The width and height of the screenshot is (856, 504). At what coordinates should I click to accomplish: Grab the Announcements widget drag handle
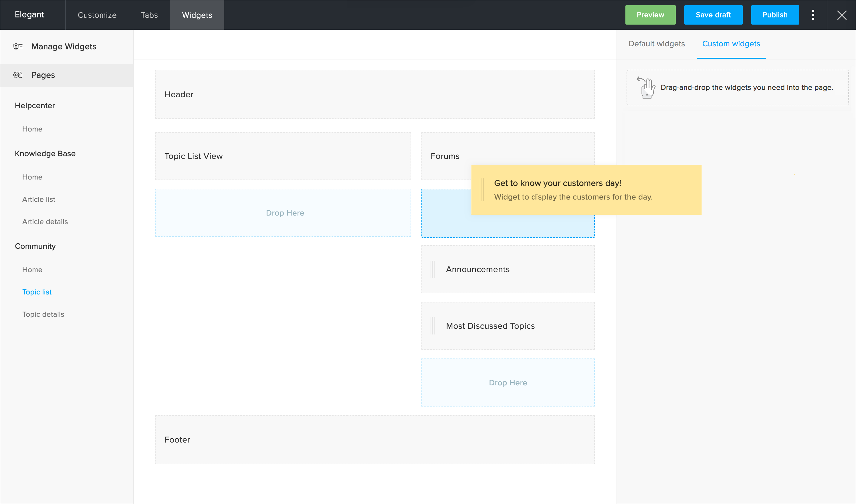pos(433,269)
